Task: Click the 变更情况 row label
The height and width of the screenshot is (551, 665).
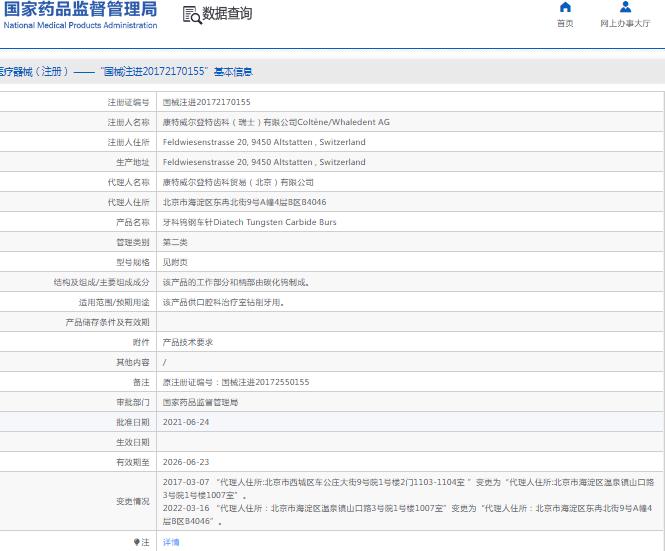Action: click(x=132, y=501)
